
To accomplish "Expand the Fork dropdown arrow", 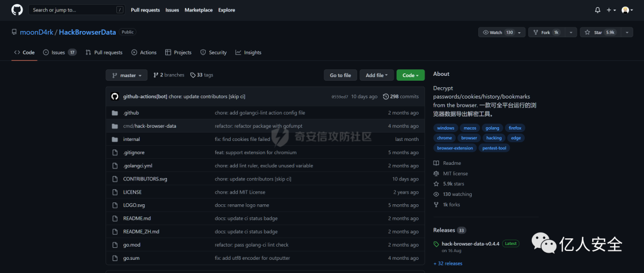I will tap(571, 32).
